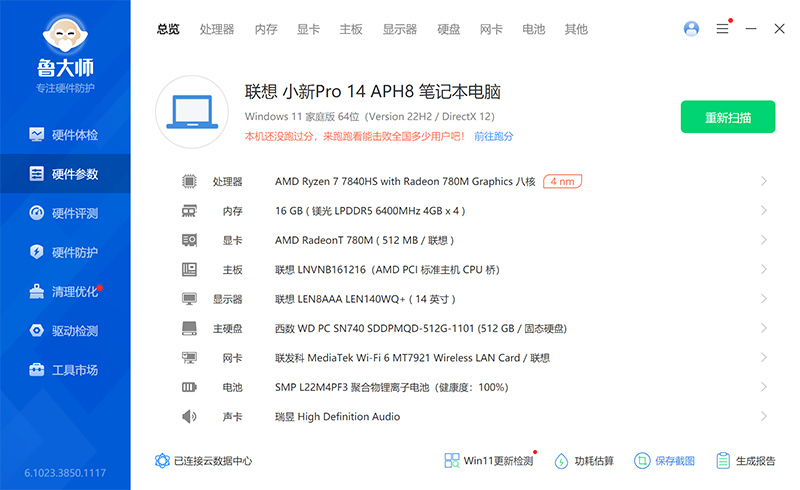Image resolution: width=800 pixels, height=490 pixels.
Task: Follow the 前往跑分 link
Action: click(493, 136)
